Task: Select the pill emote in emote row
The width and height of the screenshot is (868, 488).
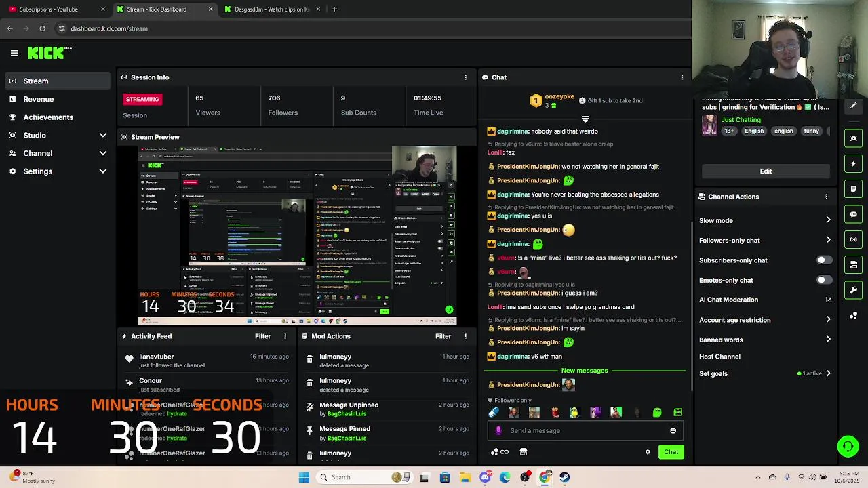Action: [x=494, y=412]
